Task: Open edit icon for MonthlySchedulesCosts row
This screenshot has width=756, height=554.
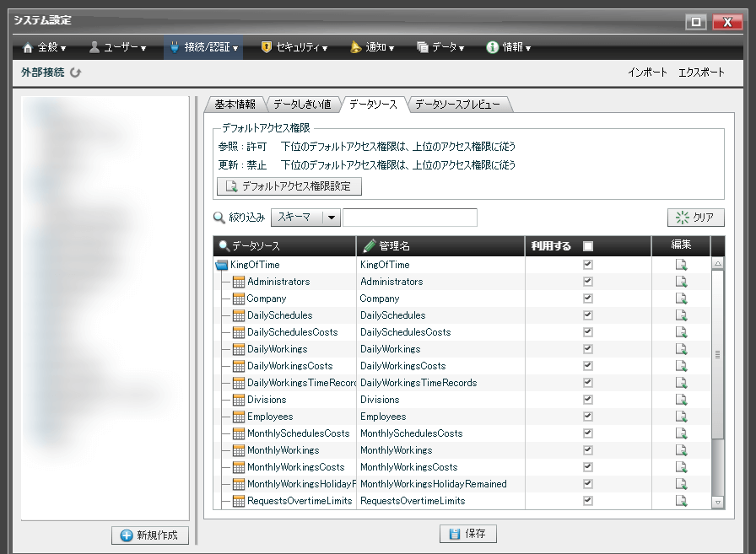Action: coord(681,433)
